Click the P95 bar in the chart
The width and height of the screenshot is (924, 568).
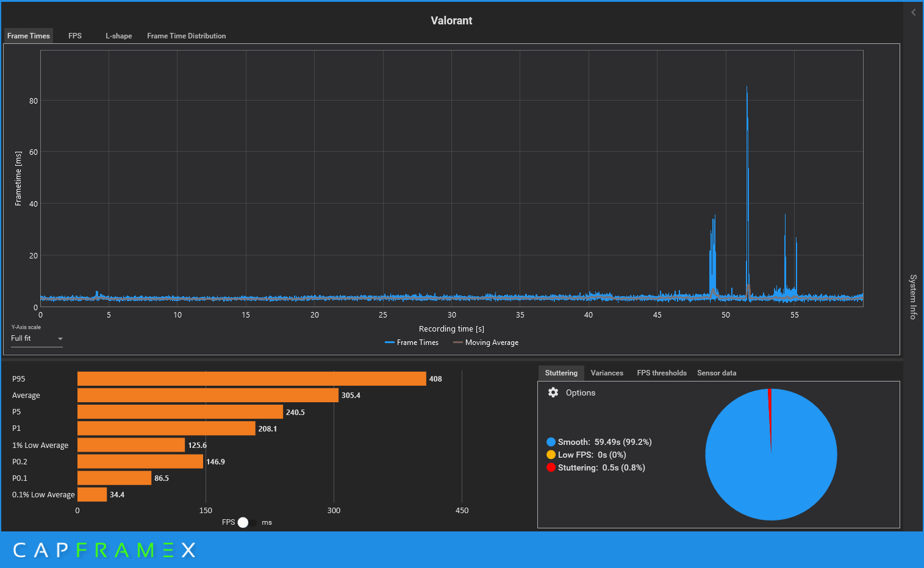click(251, 378)
